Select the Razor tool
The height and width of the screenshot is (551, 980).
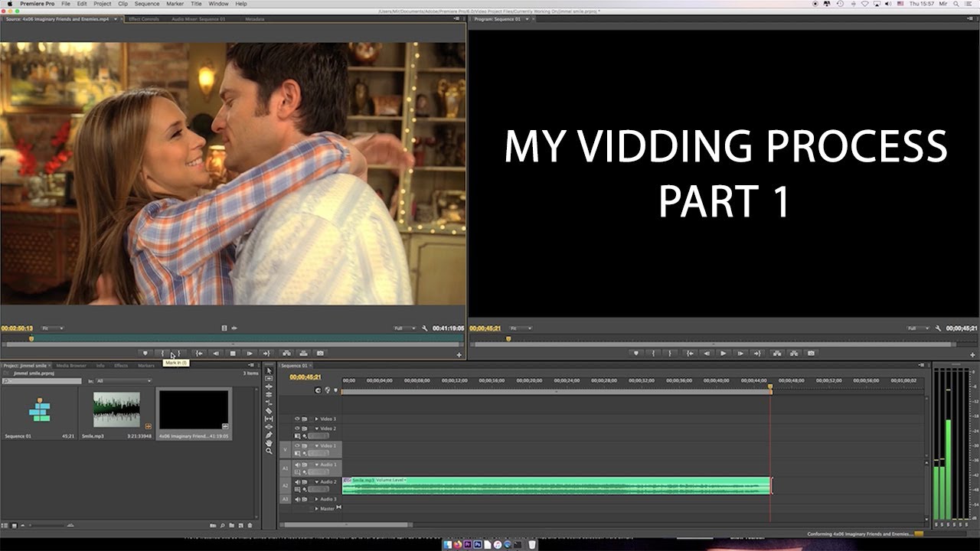coord(269,410)
